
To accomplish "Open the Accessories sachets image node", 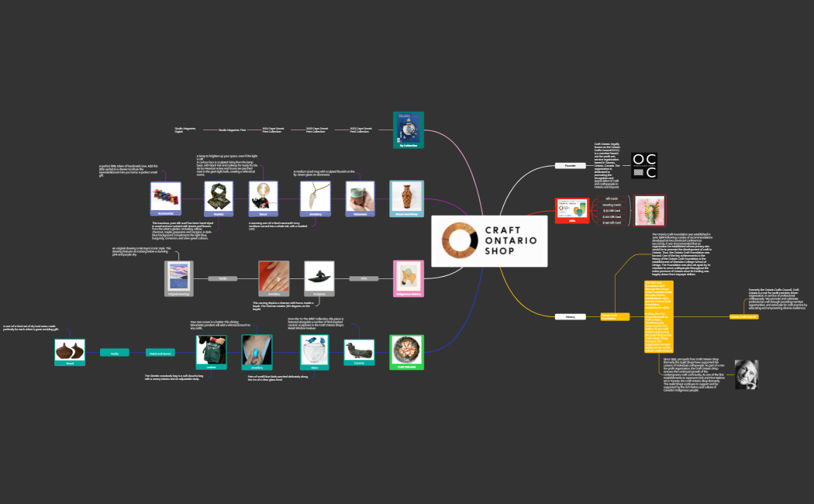I will [165, 198].
